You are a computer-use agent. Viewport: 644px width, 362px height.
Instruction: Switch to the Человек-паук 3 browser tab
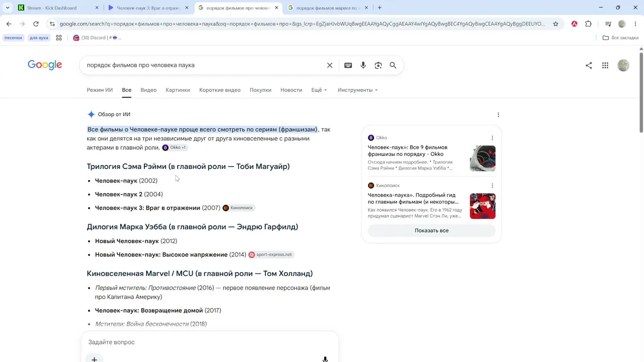point(148,8)
